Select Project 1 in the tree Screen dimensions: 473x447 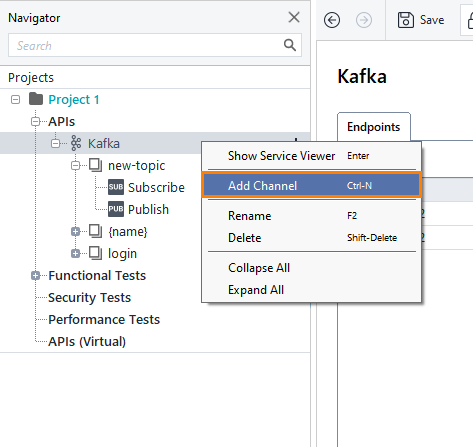click(x=74, y=100)
